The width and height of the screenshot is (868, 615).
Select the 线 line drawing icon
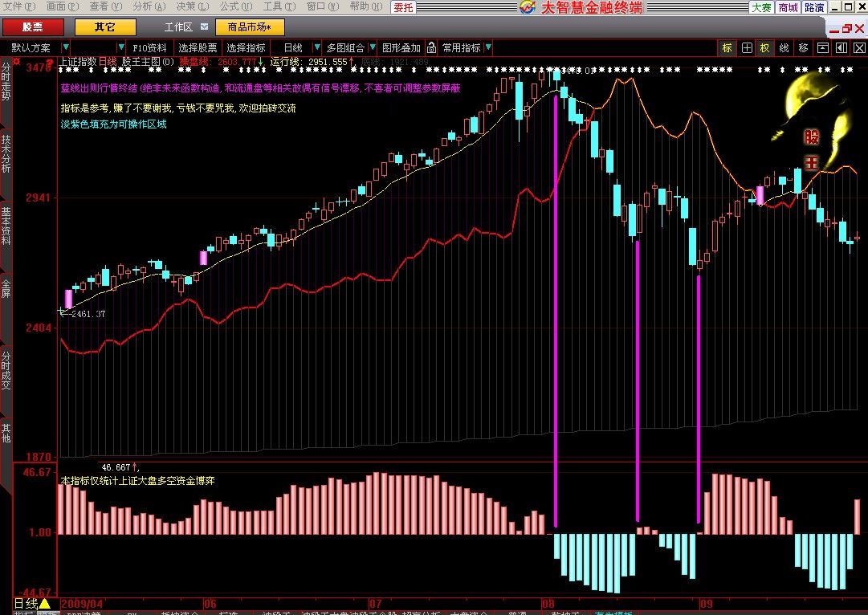pos(784,48)
